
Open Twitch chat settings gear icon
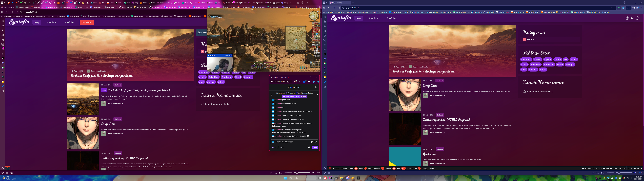(x=309, y=147)
